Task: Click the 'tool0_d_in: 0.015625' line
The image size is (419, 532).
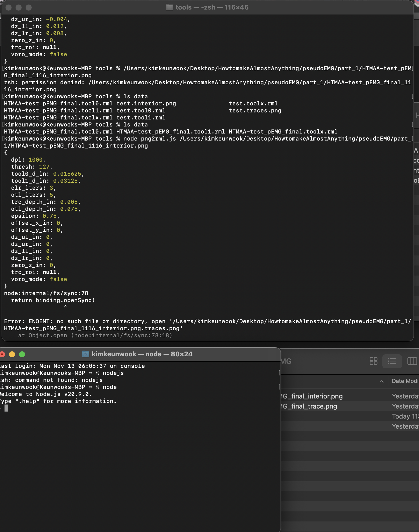Action: 47,174
